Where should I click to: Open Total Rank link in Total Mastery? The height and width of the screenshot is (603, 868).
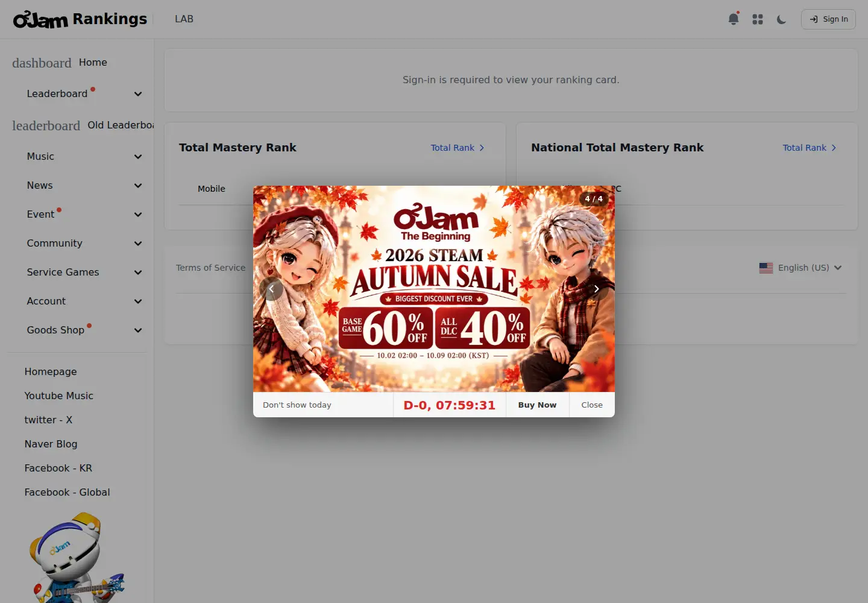point(458,148)
